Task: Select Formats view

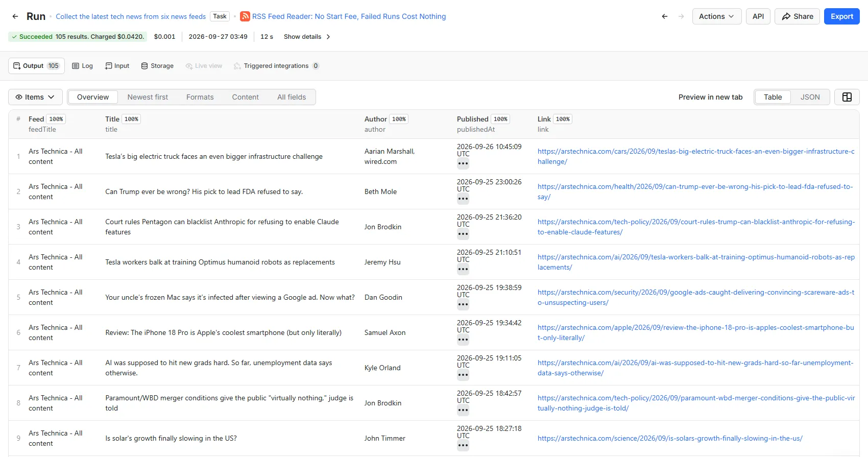Action: click(200, 97)
